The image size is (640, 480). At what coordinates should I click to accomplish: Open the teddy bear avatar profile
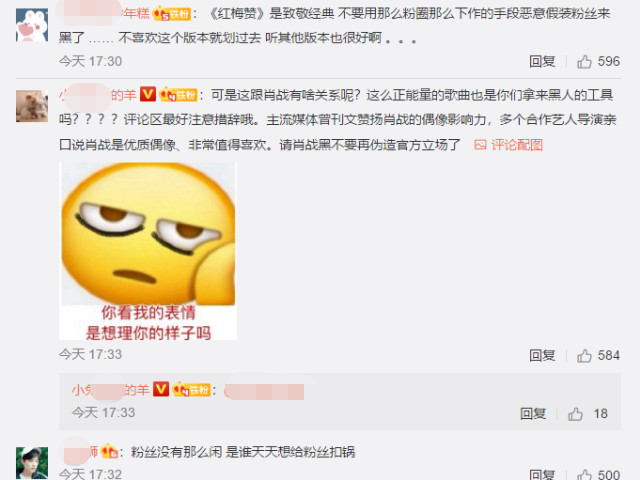[32, 106]
